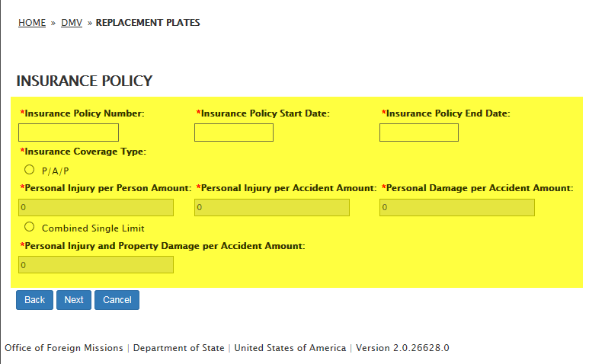Image resolution: width=605 pixels, height=364 pixels.
Task: Click the Insurance Policy Start Date field
Action: tap(234, 133)
